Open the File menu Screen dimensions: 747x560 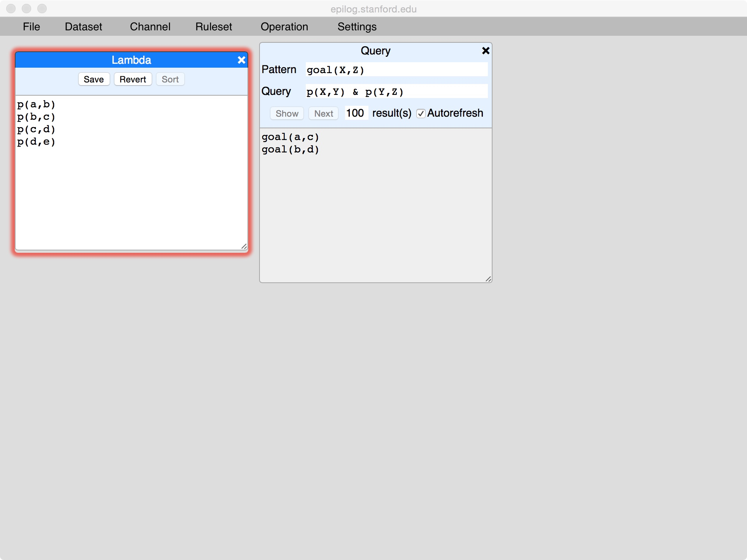tap(31, 27)
